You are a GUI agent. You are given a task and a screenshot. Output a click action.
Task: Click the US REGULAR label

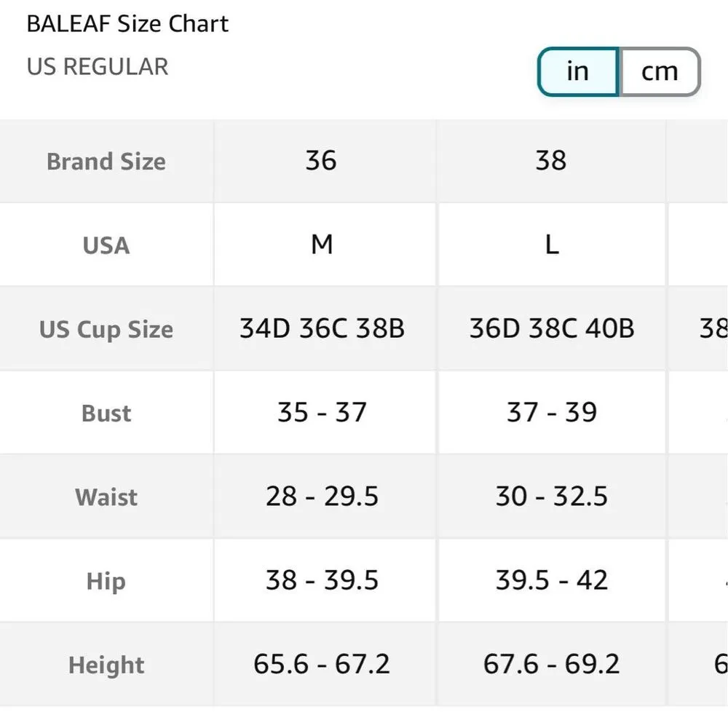97,67
